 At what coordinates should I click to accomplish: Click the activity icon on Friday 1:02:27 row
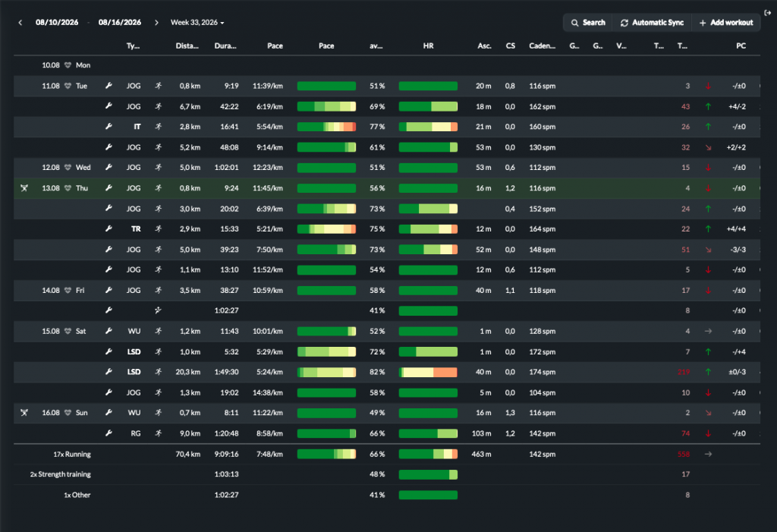click(x=158, y=310)
